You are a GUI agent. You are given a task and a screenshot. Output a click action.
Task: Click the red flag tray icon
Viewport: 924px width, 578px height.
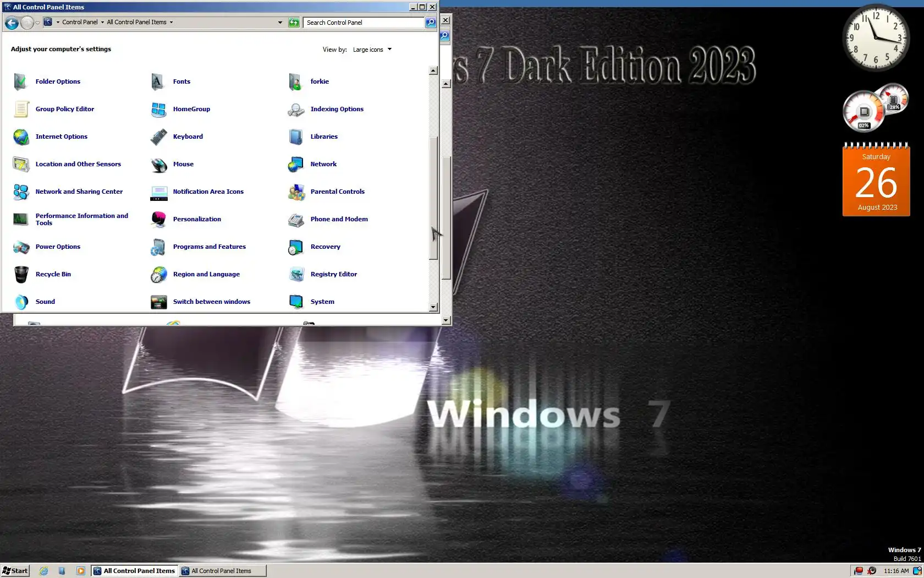[859, 571]
